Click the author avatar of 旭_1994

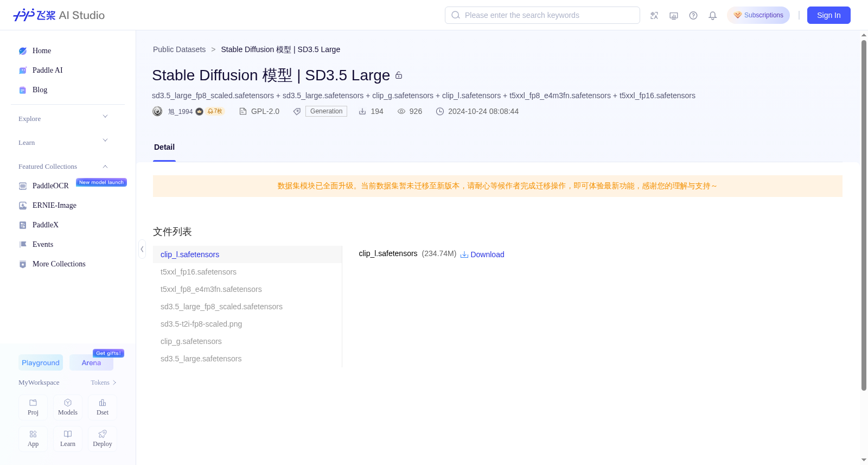click(157, 111)
